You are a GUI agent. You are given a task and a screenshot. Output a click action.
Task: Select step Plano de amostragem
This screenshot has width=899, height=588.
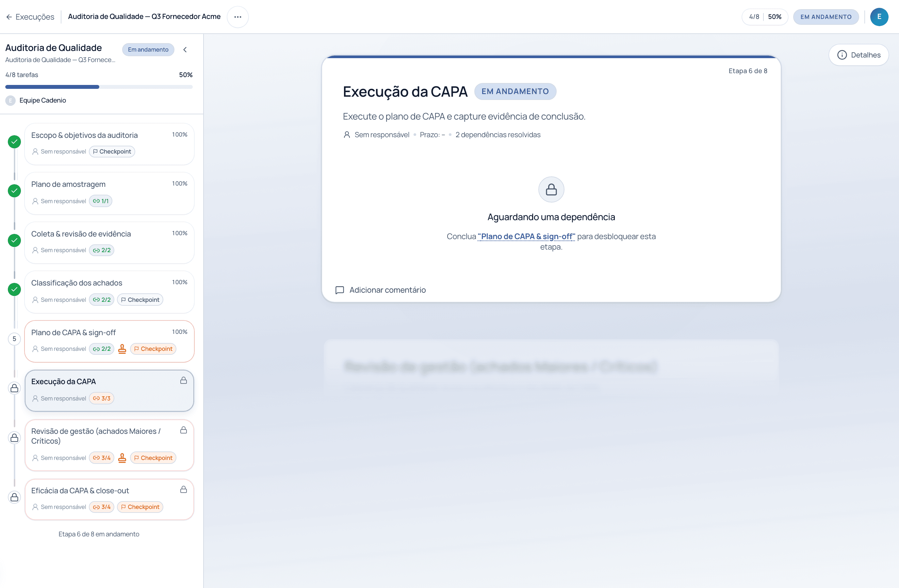[109, 193]
